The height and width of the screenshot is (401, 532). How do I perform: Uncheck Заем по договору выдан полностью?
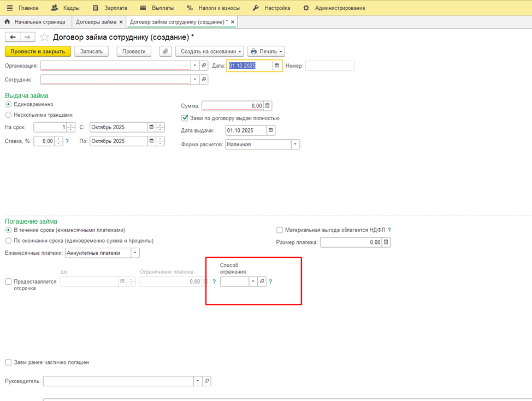(x=185, y=118)
